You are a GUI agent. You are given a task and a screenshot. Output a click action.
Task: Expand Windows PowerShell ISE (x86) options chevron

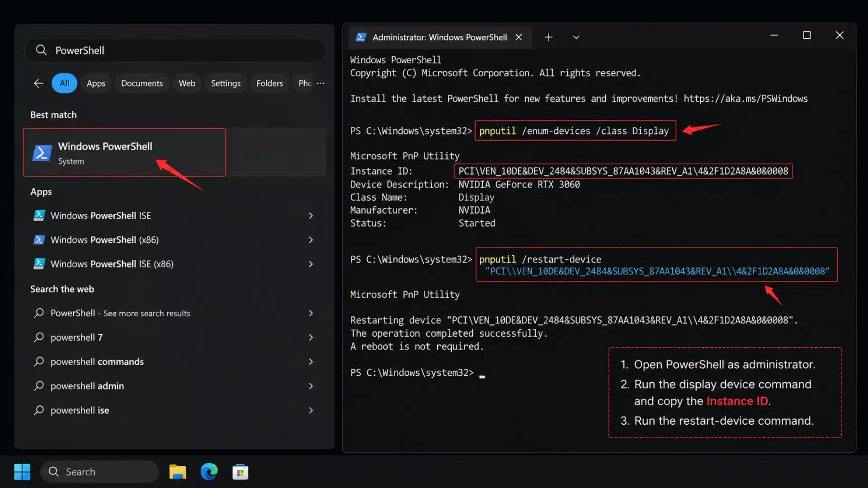coord(311,264)
